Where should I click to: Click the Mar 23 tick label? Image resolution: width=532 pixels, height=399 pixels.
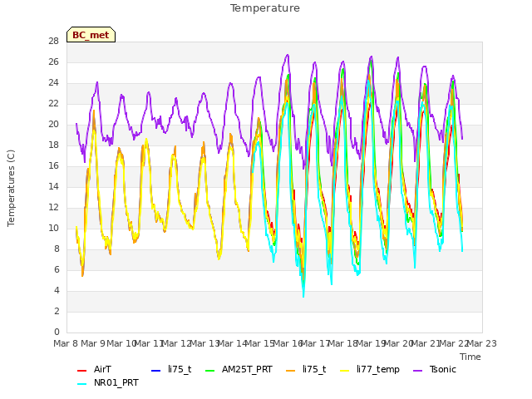click(482, 343)
